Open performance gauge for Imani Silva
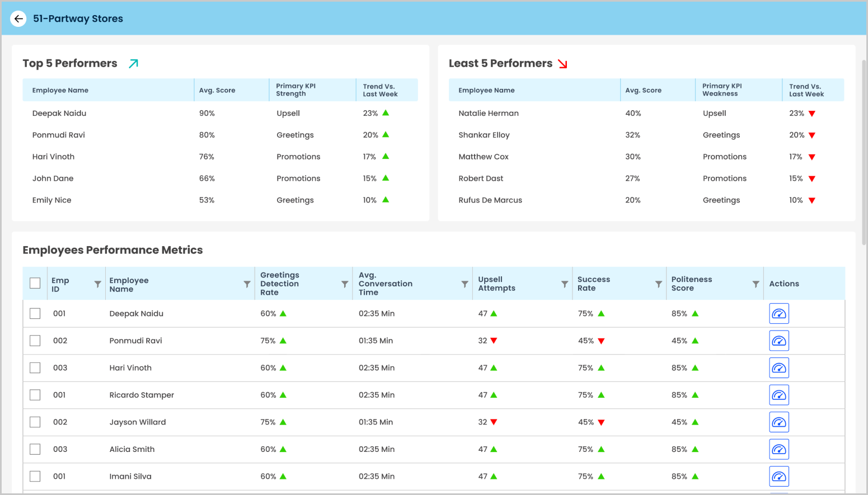This screenshot has height=495, width=868. [x=779, y=476]
